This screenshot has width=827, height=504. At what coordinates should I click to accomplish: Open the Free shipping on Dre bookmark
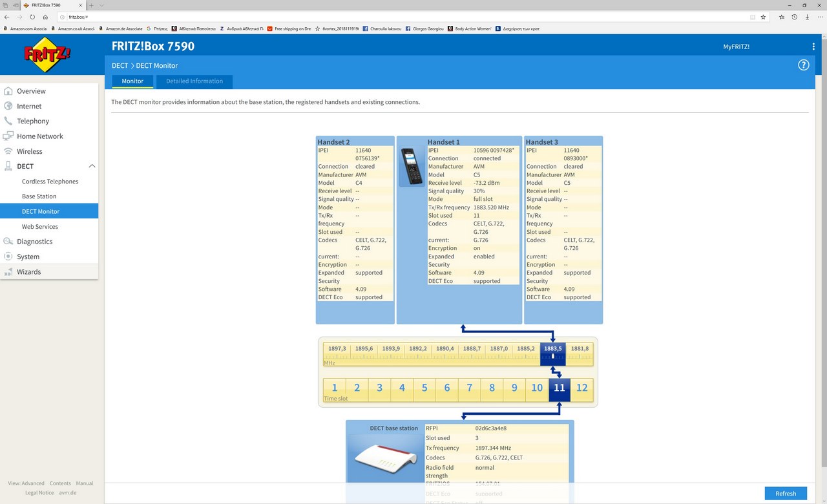tap(290, 29)
